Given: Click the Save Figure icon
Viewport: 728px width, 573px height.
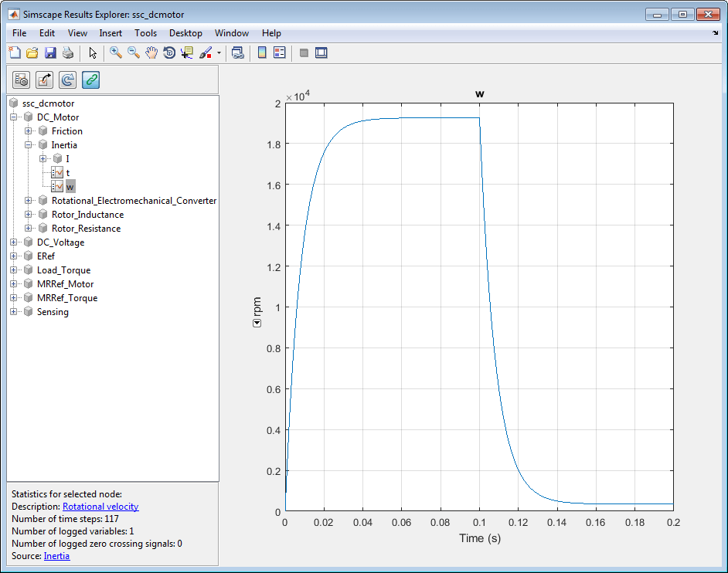Looking at the screenshot, I should point(50,53).
